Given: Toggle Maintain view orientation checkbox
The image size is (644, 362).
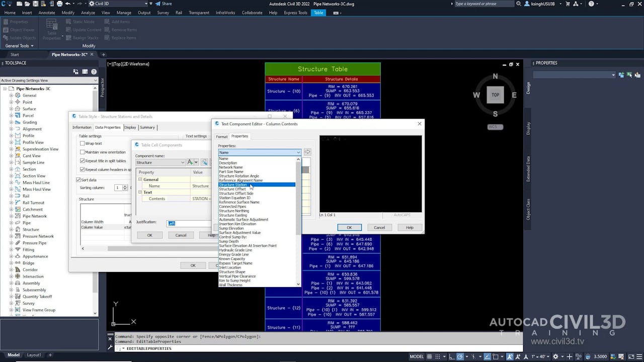Looking at the screenshot, I should click(83, 152).
